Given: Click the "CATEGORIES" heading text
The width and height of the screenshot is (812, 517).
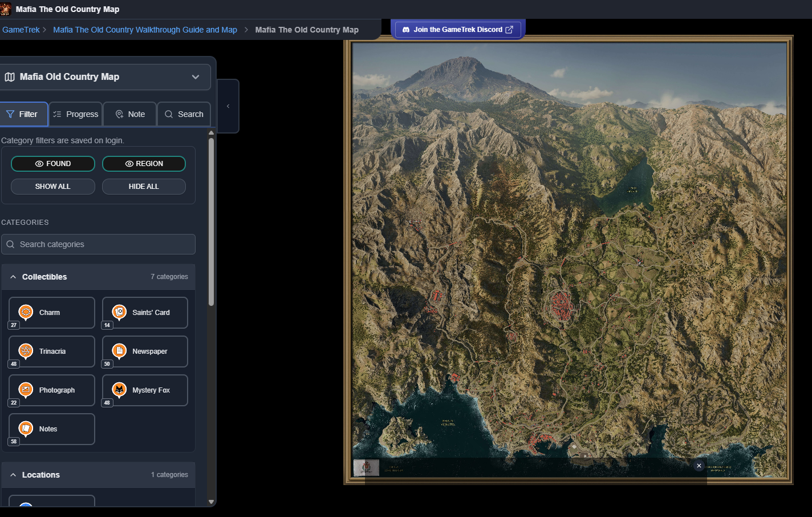Looking at the screenshot, I should click(25, 223).
